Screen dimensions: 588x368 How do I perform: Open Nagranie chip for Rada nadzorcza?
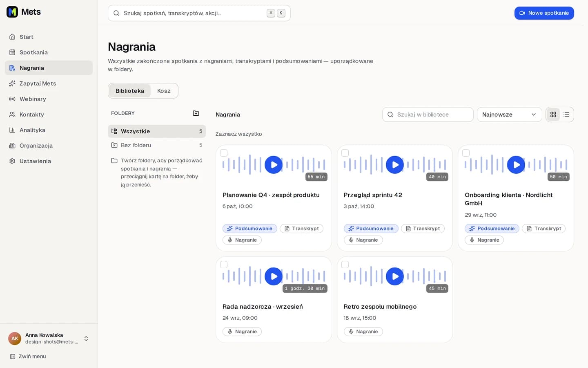pyautogui.click(x=242, y=332)
